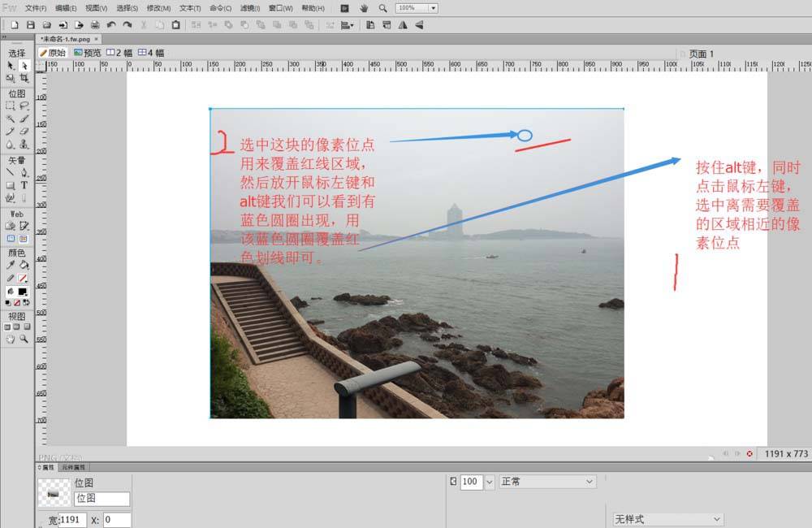Select the Crop tool
The height and width of the screenshot is (528, 812).
point(24,78)
